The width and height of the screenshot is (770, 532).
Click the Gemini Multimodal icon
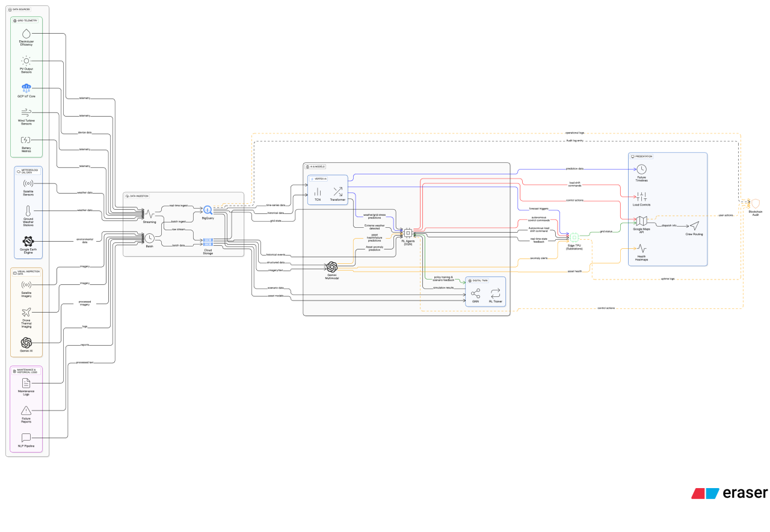(331, 266)
